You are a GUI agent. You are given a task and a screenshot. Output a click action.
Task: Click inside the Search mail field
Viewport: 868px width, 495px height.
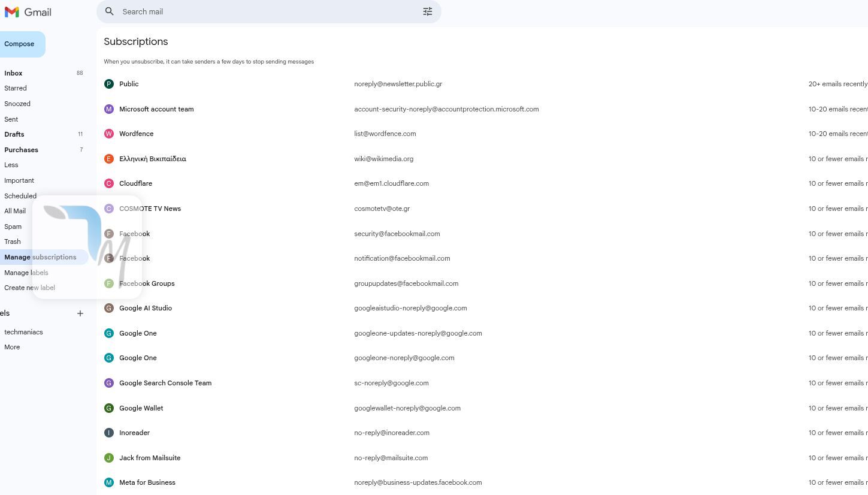pos(264,11)
